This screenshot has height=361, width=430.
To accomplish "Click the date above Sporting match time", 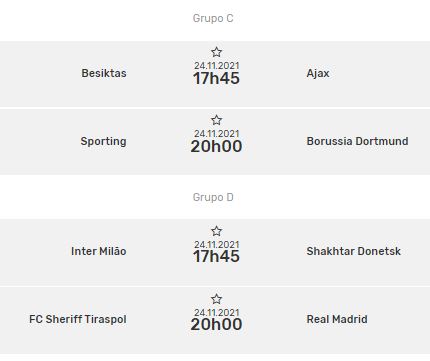I will click(x=217, y=133).
